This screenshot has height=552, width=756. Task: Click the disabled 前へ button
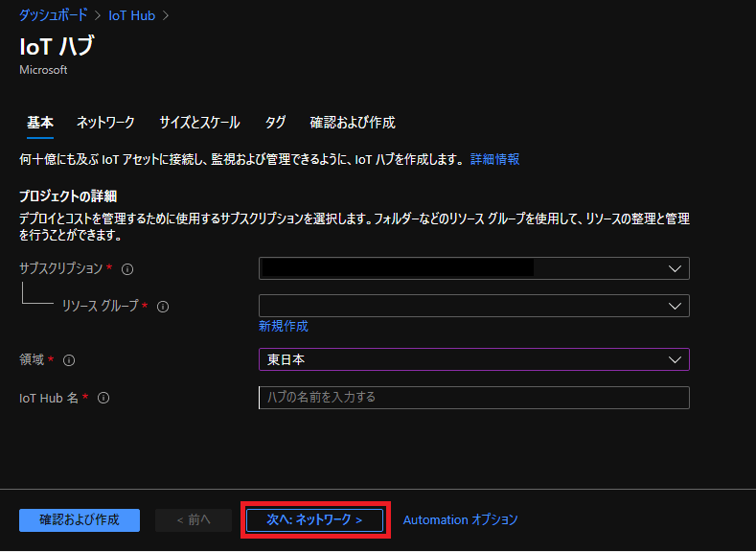194,520
